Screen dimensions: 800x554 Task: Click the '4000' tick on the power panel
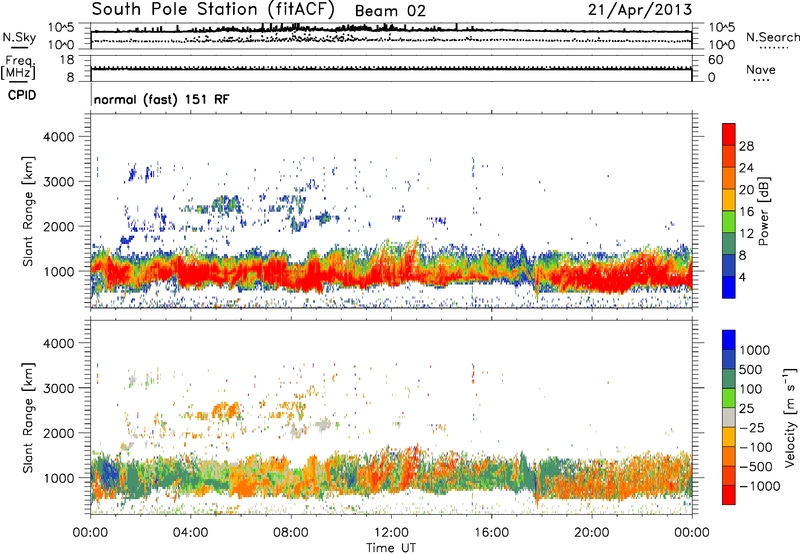pyautogui.click(x=58, y=137)
